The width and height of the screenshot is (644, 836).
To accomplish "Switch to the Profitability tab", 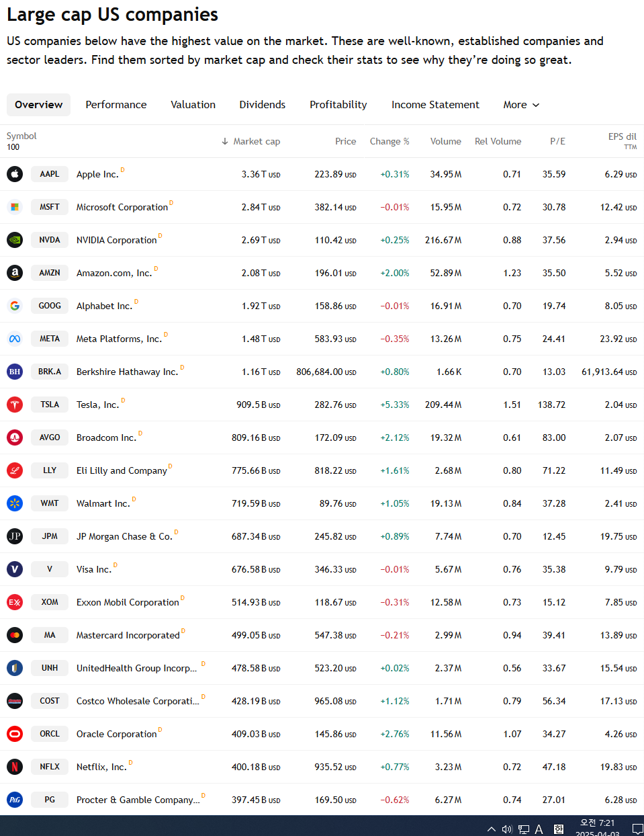I will 338,105.
